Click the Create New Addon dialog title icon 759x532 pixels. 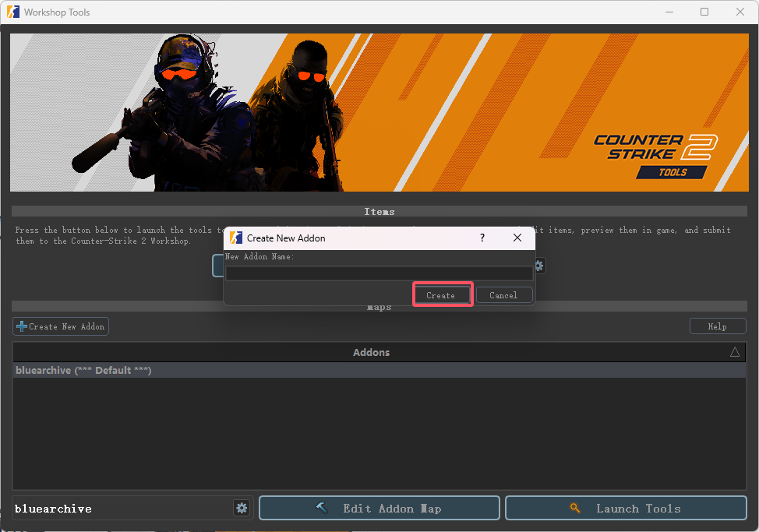click(x=236, y=238)
